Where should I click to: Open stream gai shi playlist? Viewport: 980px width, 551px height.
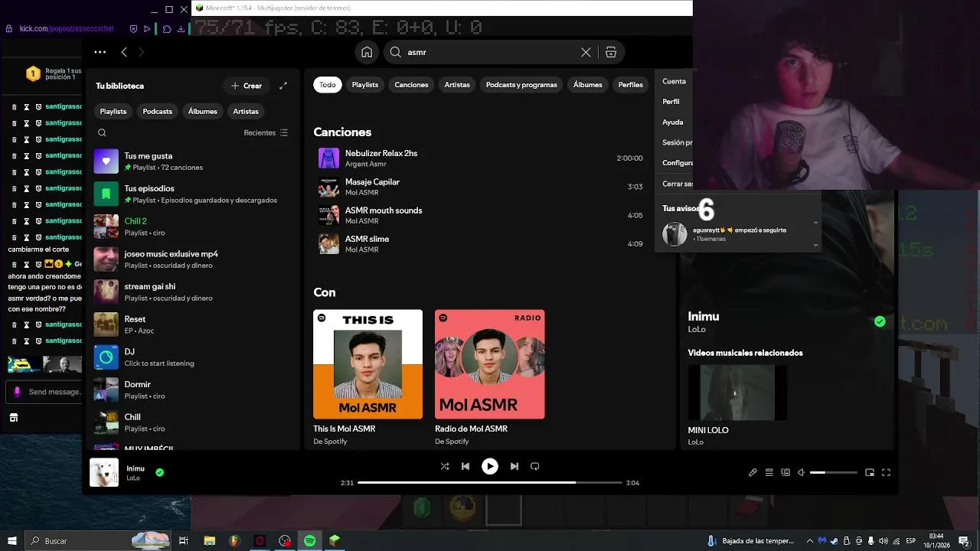(191, 292)
